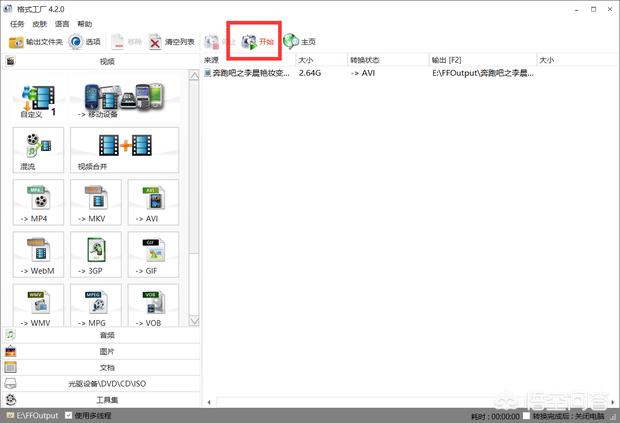Go to 主页 homepage in toolbar
Viewport: 620px width, 423px height.
pyautogui.click(x=299, y=42)
